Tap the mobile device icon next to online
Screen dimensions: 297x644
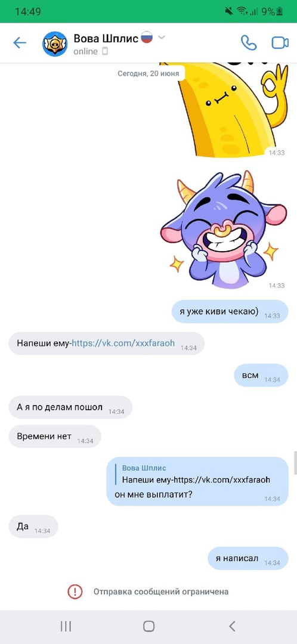105,51
